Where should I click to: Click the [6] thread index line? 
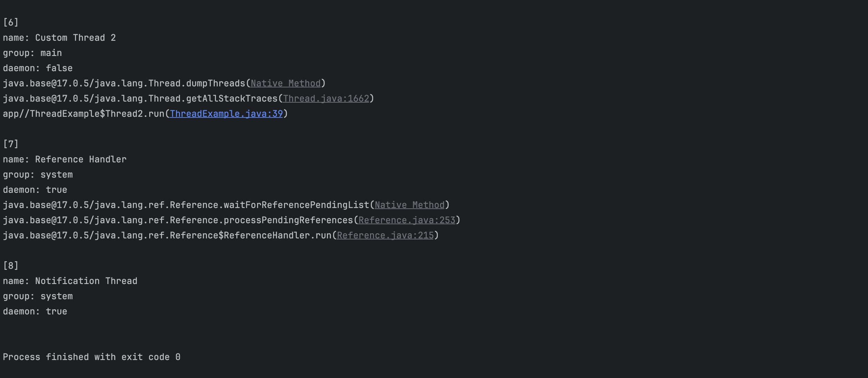[x=11, y=22]
